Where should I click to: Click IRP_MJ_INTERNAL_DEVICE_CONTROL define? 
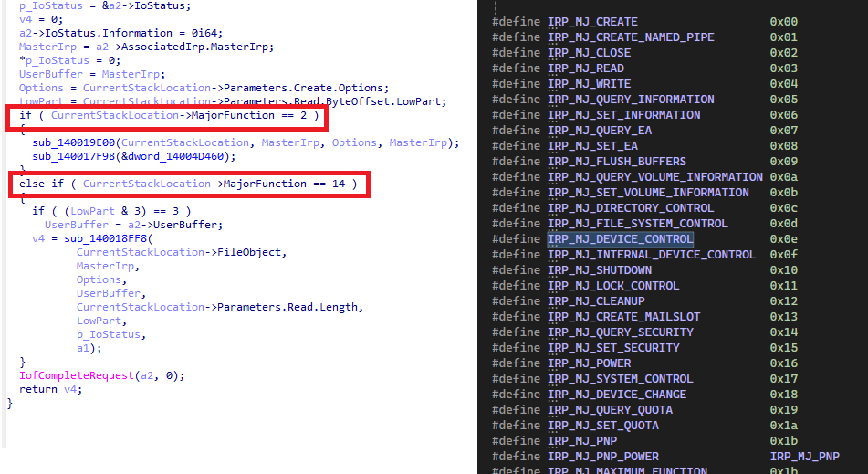(652, 255)
